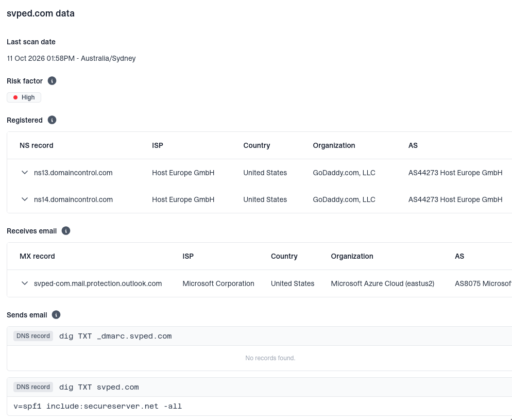Click the Country header in Registered table
The image size is (512, 420).
[x=257, y=145]
